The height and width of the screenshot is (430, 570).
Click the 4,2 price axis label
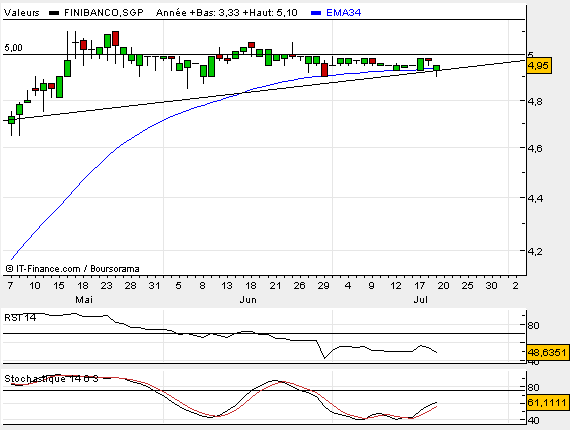click(535, 252)
